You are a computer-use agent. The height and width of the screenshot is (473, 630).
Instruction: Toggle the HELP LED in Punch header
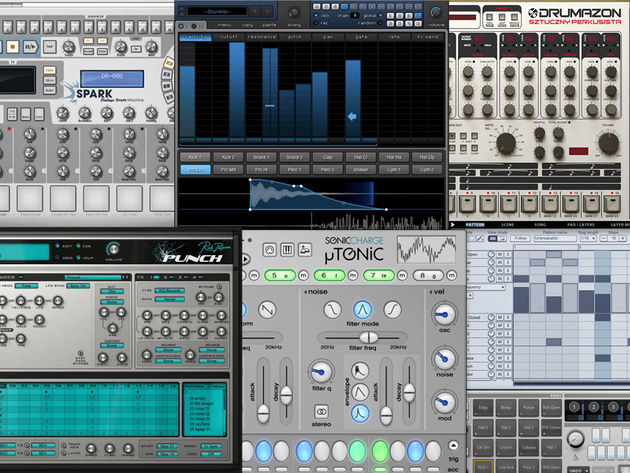coord(78,258)
